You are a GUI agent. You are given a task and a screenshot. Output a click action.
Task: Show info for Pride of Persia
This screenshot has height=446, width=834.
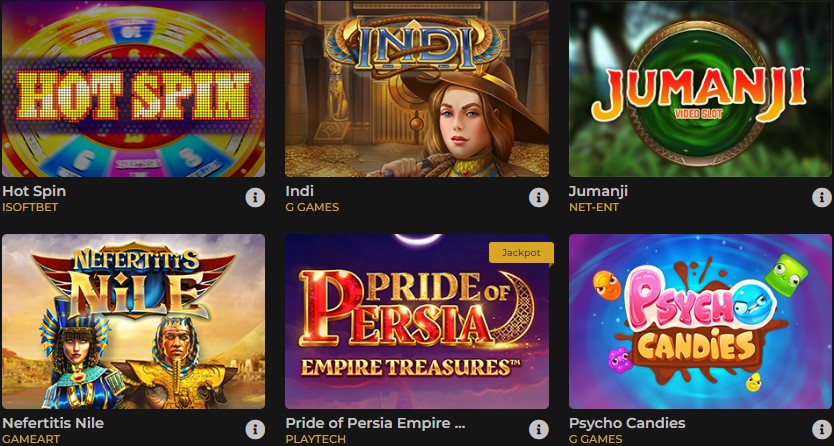coord(538,429)
